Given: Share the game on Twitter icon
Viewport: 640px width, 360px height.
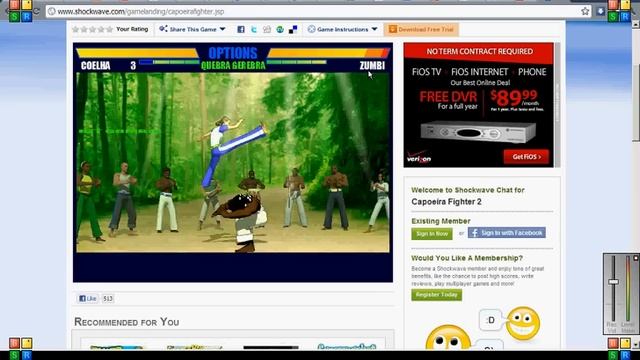Looking at the screenshot, I should [x=254, y=29].
